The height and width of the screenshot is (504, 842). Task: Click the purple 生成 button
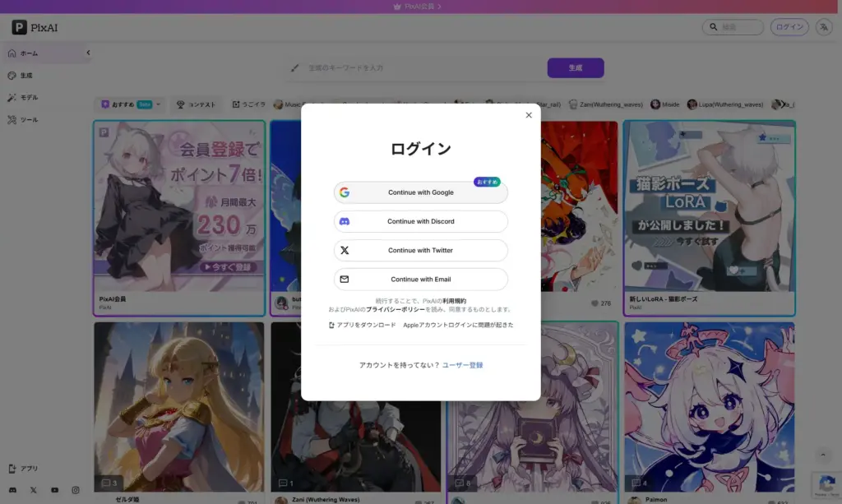(x=576, y=68)
